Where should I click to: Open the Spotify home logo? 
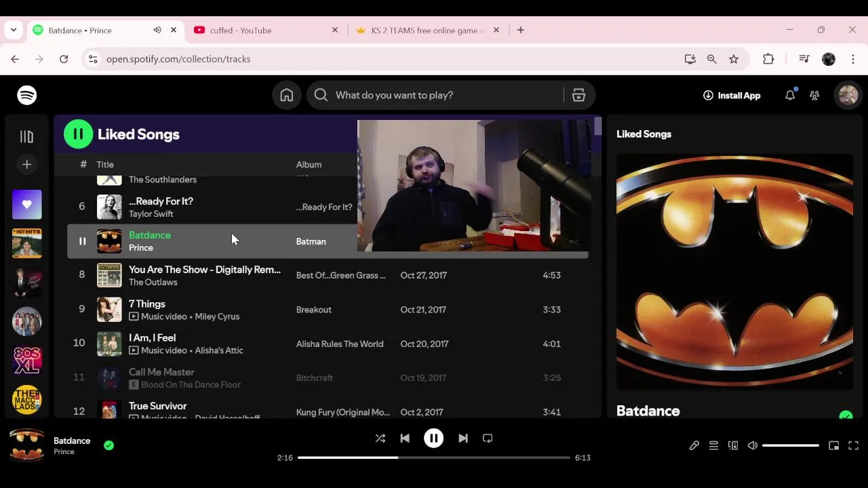point(27,96)
